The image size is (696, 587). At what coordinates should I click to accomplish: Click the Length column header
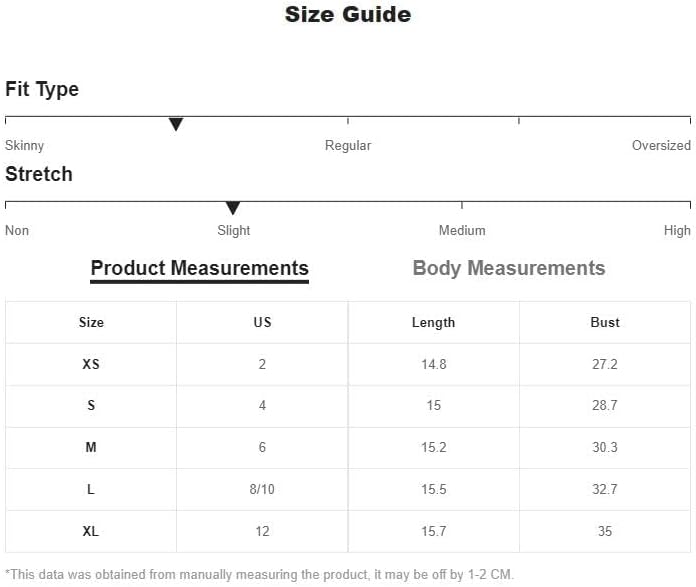pos(434,322)
